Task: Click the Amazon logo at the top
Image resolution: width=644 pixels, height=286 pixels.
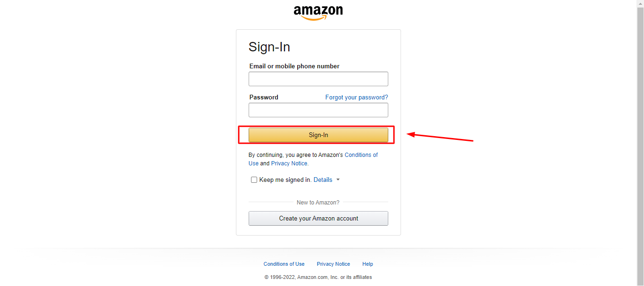Action: 318,11
